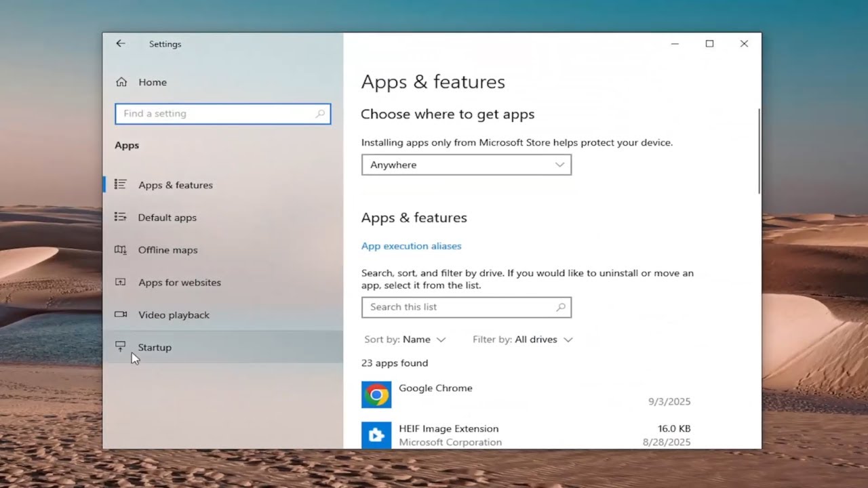Open the Filter by All drives dropdown
The image size is (868, 488).
click(523, 340)
